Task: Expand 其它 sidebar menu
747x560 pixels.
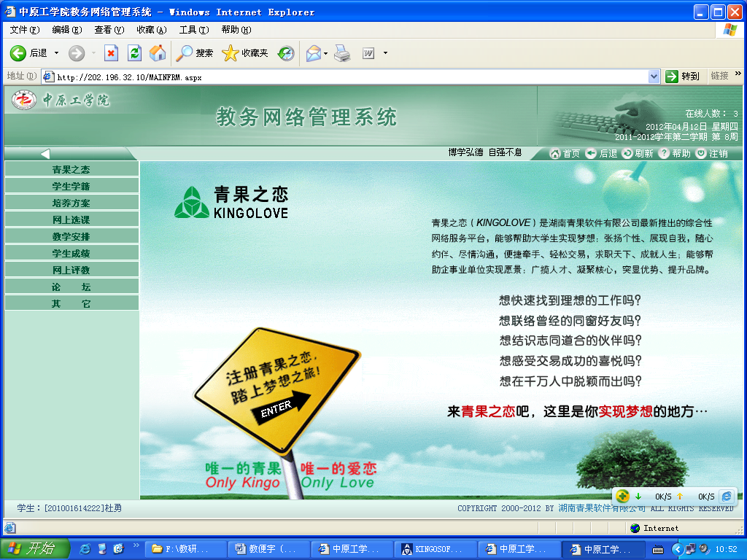Action: click(x=71, y=303)
